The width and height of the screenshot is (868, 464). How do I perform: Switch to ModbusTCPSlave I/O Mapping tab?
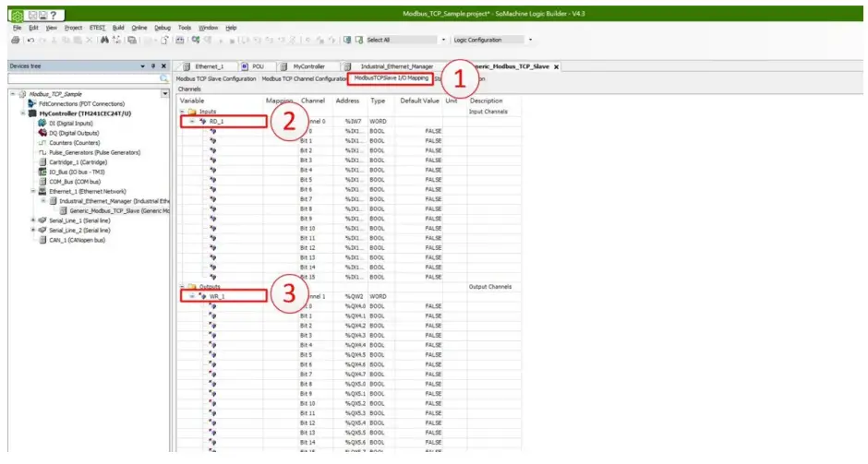point(391,79)
